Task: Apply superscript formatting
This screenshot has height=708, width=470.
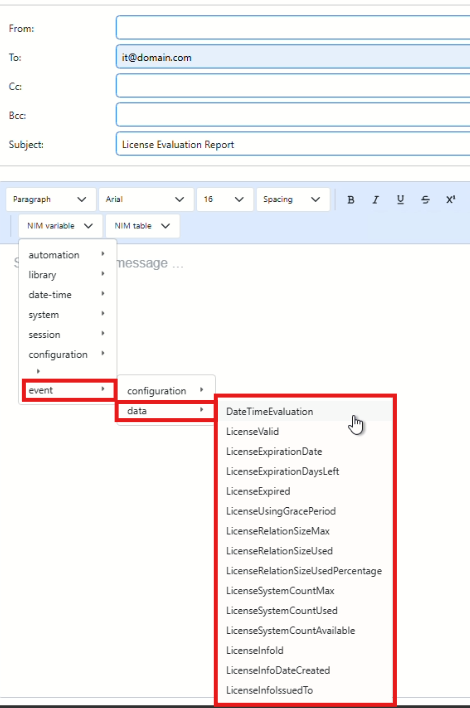Action: (450, 200)
